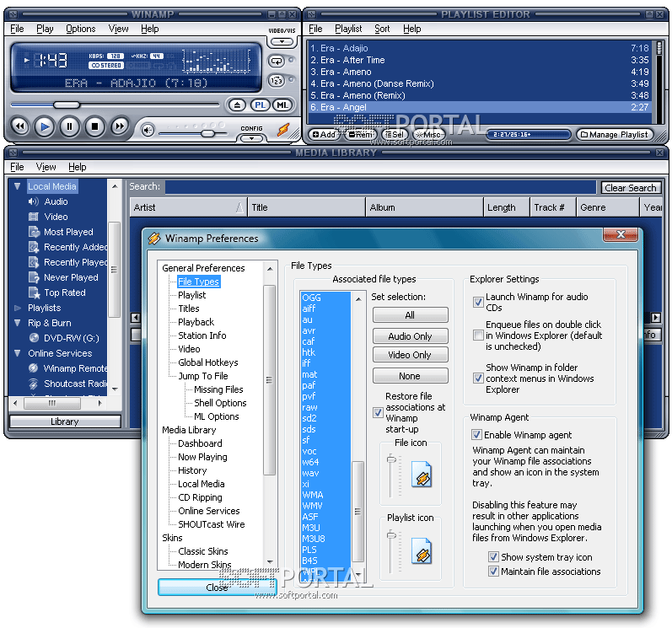The height and width of the screenshot is (628, 672).
Task: Open the Audio library view icon
Action: coord(34,201)
